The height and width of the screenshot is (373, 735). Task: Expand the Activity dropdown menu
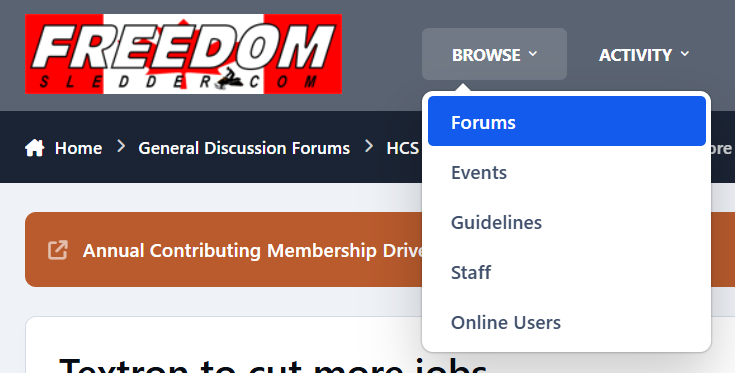click(644, 54)
